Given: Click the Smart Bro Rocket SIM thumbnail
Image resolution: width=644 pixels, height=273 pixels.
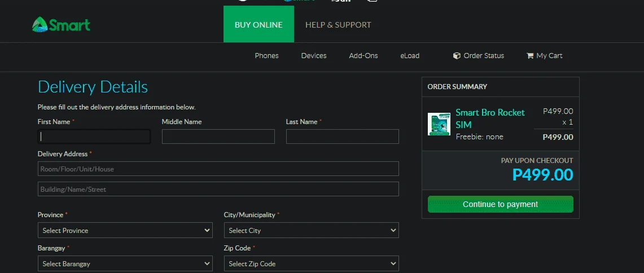Looking at the screenshot, I should click(439, 124).
